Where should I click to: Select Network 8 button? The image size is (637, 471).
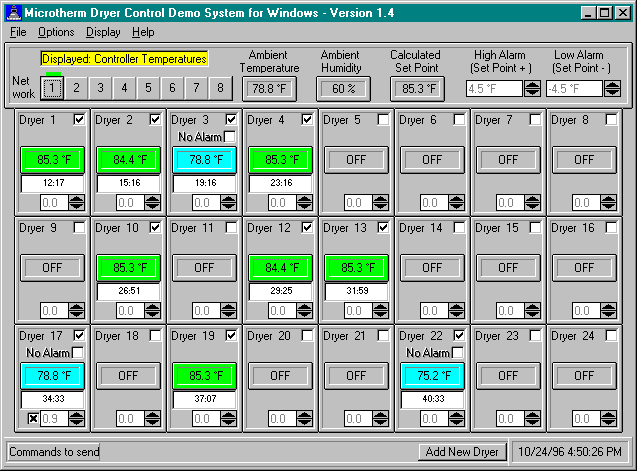(220, 88)
